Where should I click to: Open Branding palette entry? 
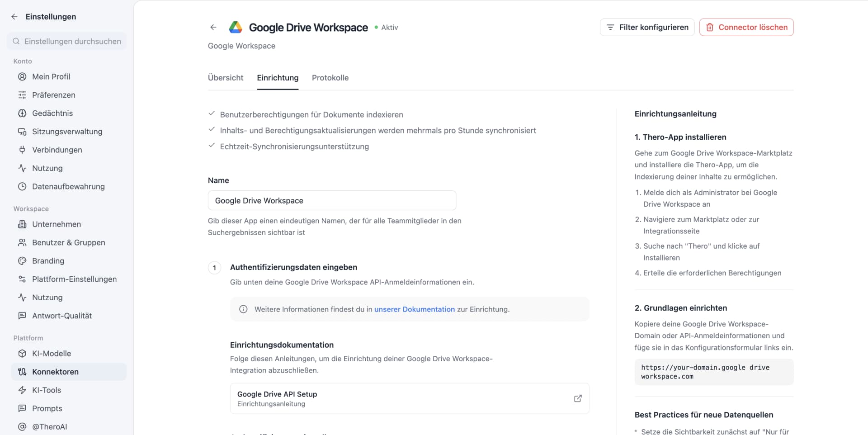[69, 261]
